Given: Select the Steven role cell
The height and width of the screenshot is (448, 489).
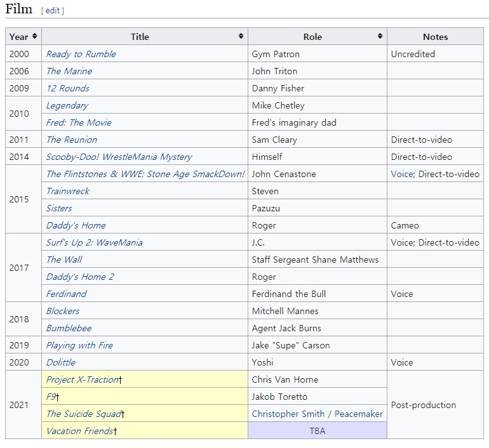Looking at the screenshot, I should click(318, 191).
